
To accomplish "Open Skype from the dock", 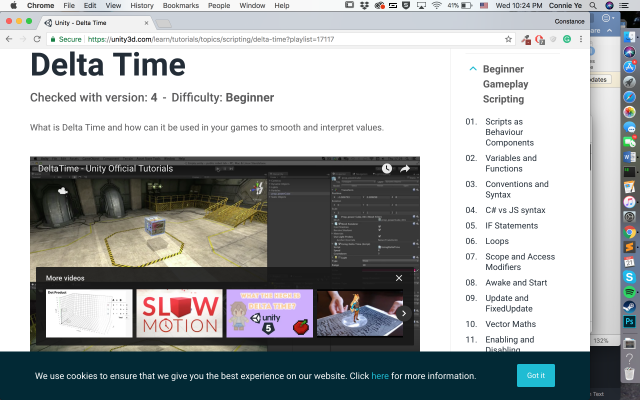I will (x=629, y=277).
